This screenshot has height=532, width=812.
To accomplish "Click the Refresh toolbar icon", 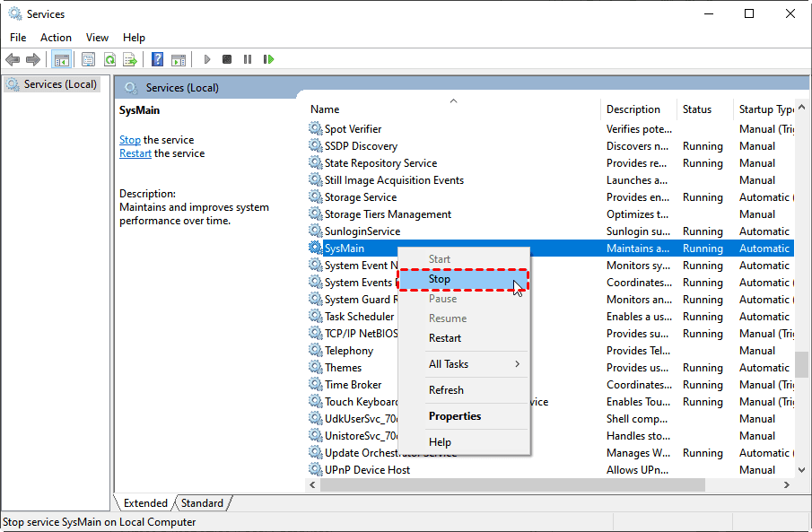I will point(109,59).
